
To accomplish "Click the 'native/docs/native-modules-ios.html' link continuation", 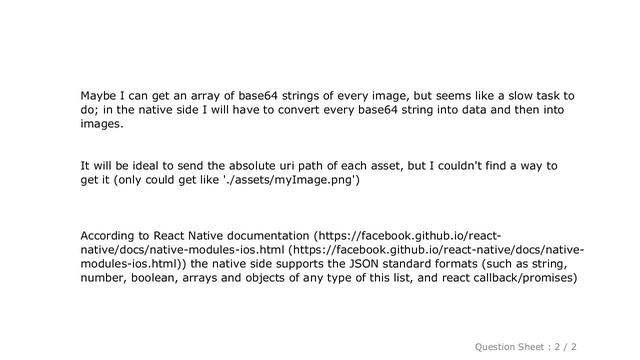I will pos(182,250).
